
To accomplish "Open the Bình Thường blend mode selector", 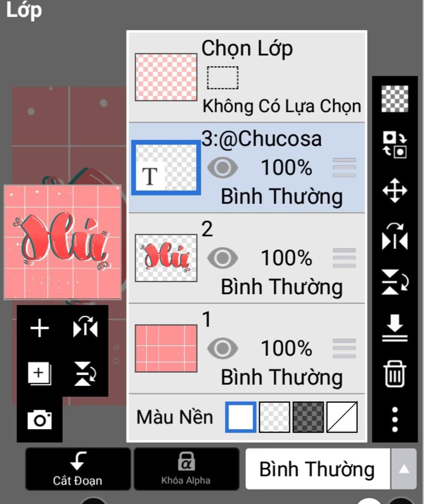I will point(318,469).
